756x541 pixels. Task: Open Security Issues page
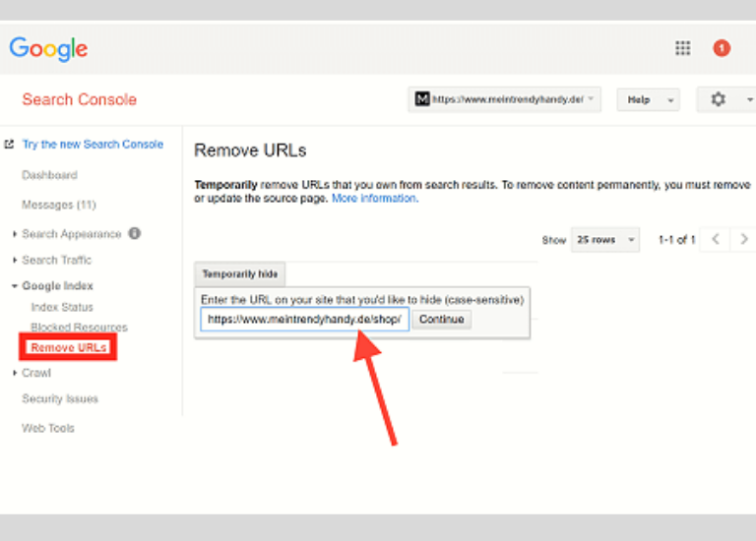pyautogui.click(x=60, y=399)
